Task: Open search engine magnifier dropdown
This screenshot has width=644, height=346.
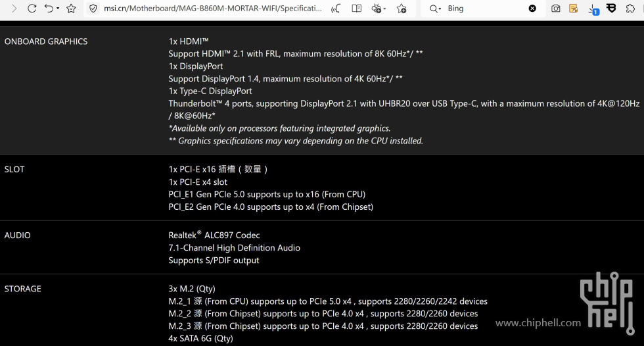Action: [435, 9]
